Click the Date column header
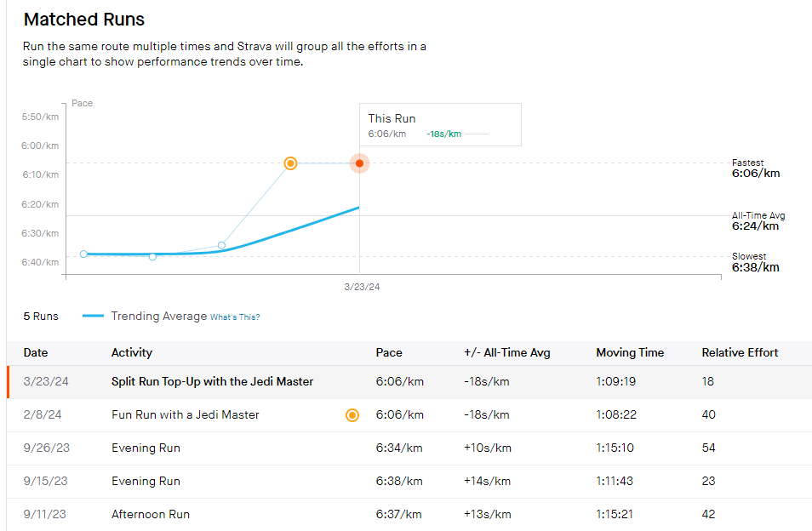Screen dimensions: 812x531 35,352
